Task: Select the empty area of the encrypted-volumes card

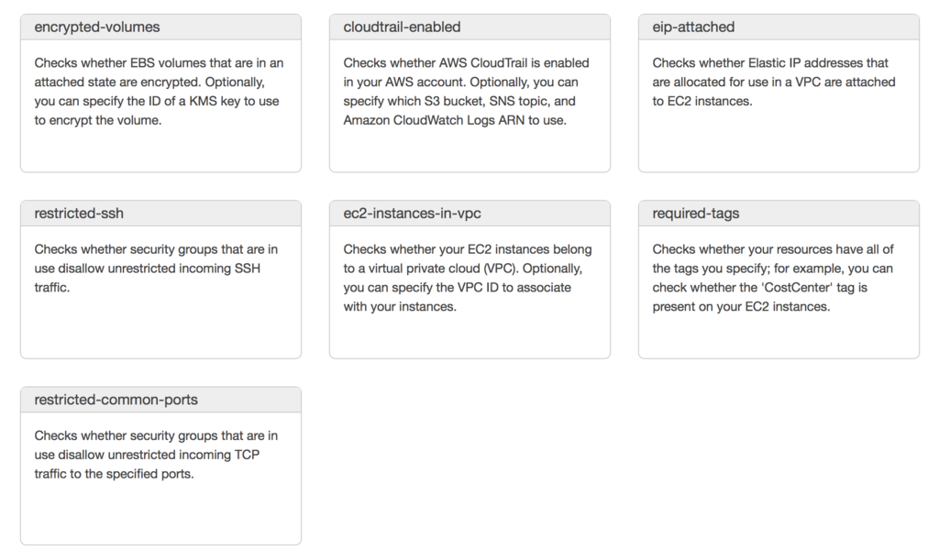Action: pos(160,149)
